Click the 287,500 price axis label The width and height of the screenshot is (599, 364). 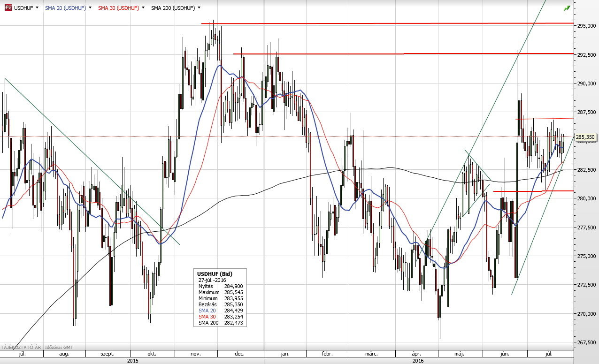coord(585,113)
